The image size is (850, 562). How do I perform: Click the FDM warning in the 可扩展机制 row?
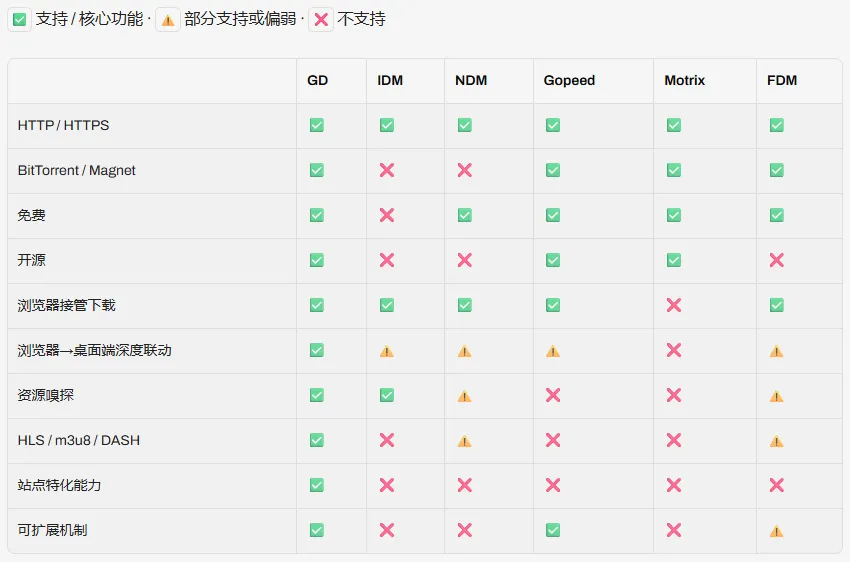tap(777, 531)
